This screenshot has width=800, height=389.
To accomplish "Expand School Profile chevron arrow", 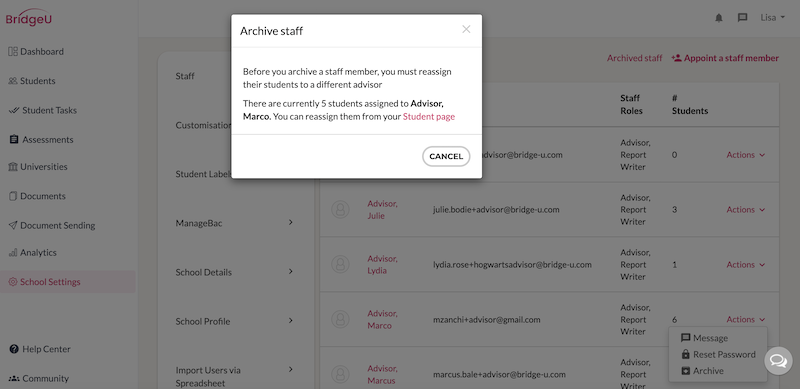I will [x=290, y=320].
